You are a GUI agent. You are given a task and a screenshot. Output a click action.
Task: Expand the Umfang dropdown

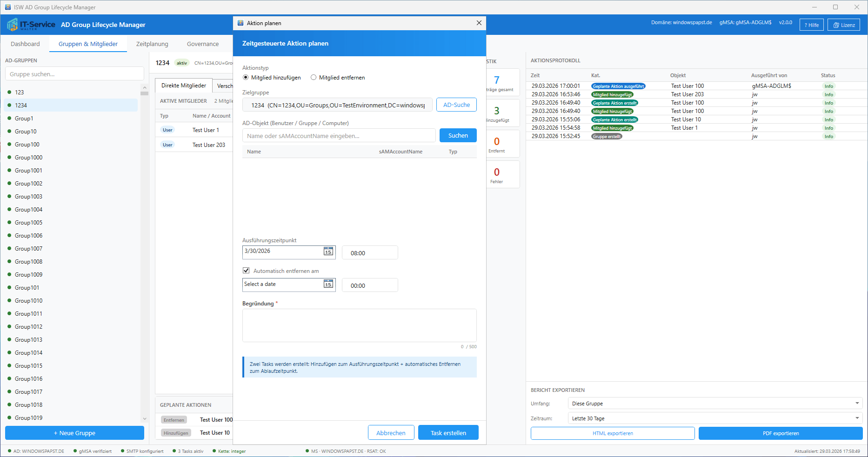coord(715,404)
